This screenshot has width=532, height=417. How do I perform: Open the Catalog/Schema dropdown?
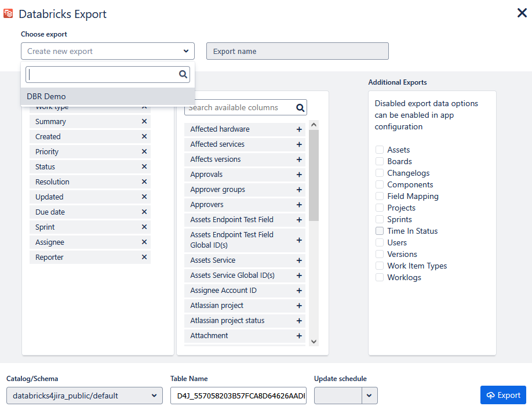tap(84, 396)
